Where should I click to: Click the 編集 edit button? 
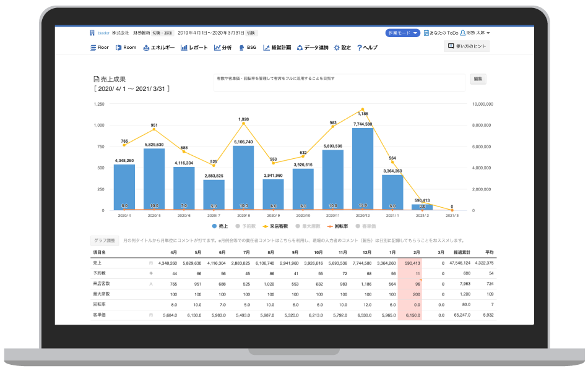click(478, 79)
